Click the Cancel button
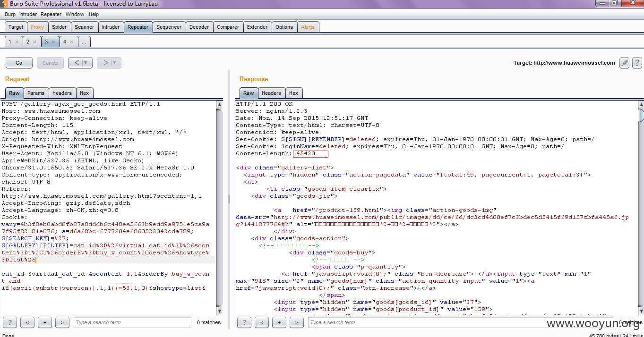Screen dimensions: 644x337 tap(51, 63)
